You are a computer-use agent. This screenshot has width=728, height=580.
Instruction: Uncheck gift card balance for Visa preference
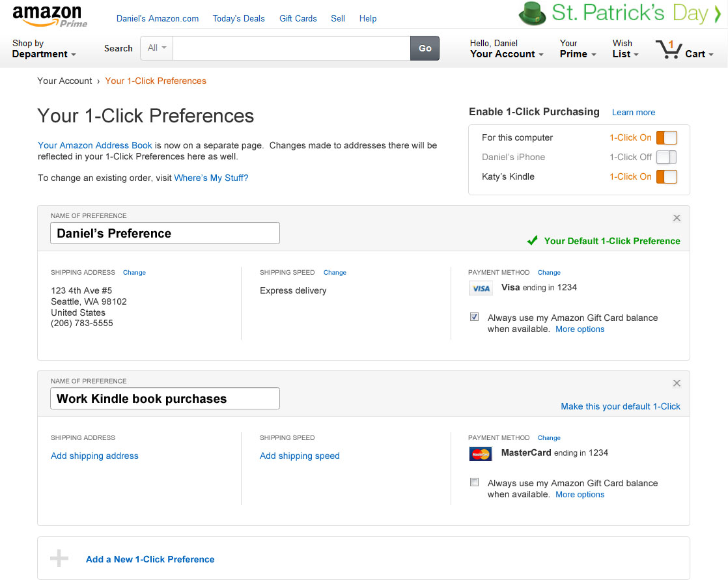pos(474,317)
